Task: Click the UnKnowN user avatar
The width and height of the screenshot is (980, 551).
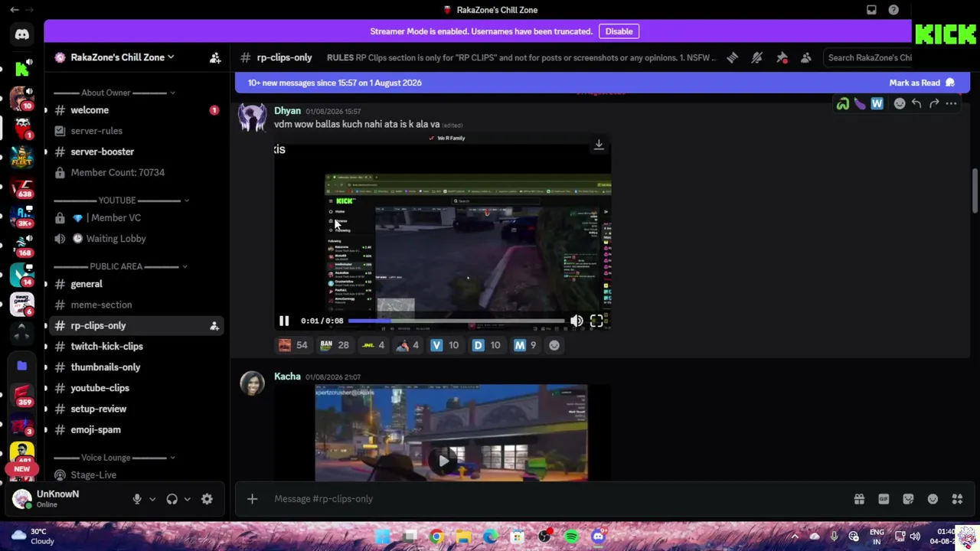Action: pos(22,499)
